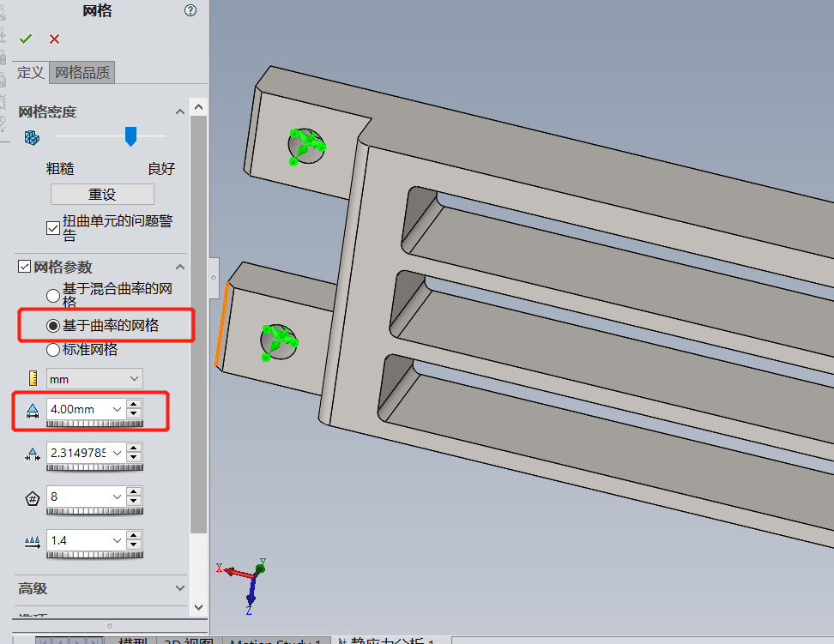The width and height of the screenshot is (834, 644).
Task: Switch to the 定义 tab
Action: click(x=30, y=72)
